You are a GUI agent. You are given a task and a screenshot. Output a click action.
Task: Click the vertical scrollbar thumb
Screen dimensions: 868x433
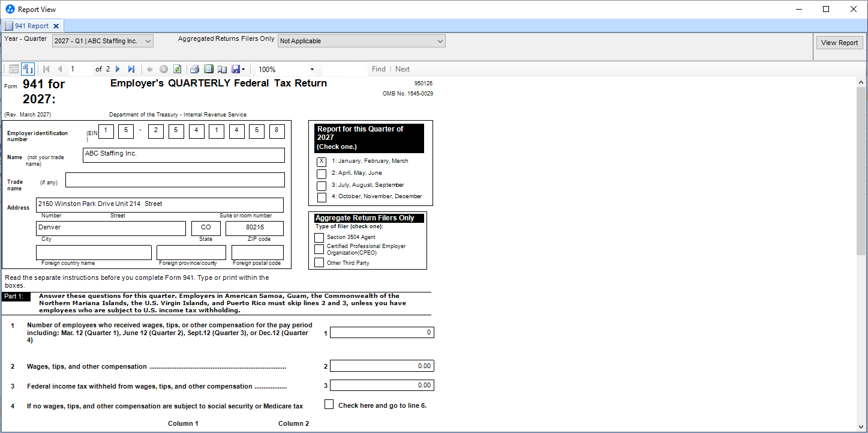861,171
